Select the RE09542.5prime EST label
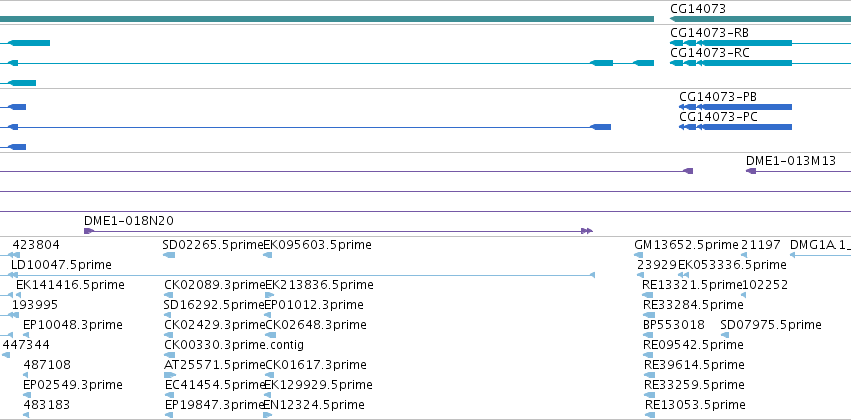 693,345
